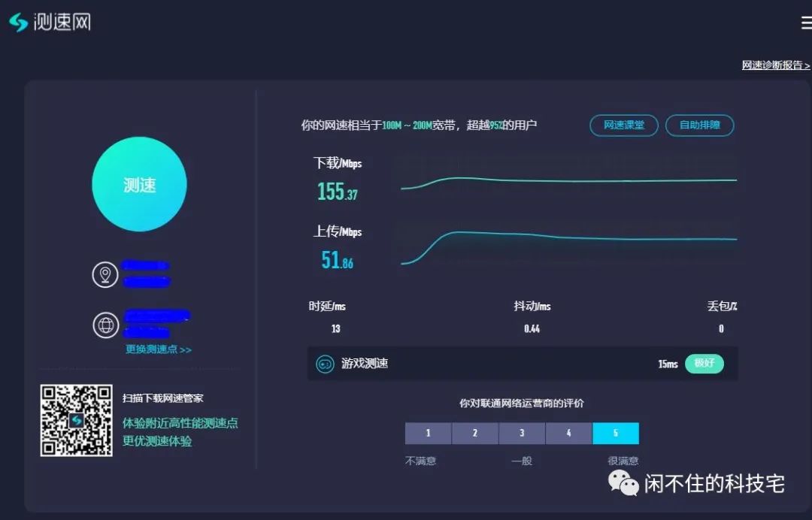Screen dimensions: 812x520
Task: Click the 极好 game latency badge
Action: point(704,364)
